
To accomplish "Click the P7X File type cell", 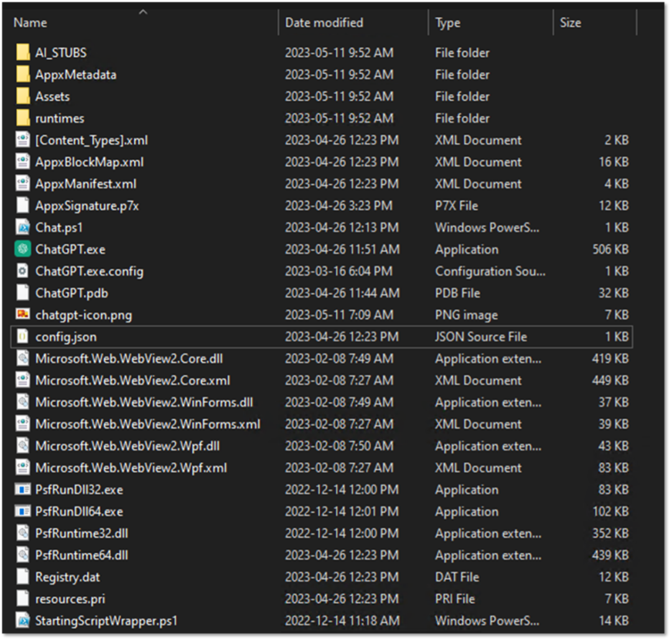I will coord(457,206).
